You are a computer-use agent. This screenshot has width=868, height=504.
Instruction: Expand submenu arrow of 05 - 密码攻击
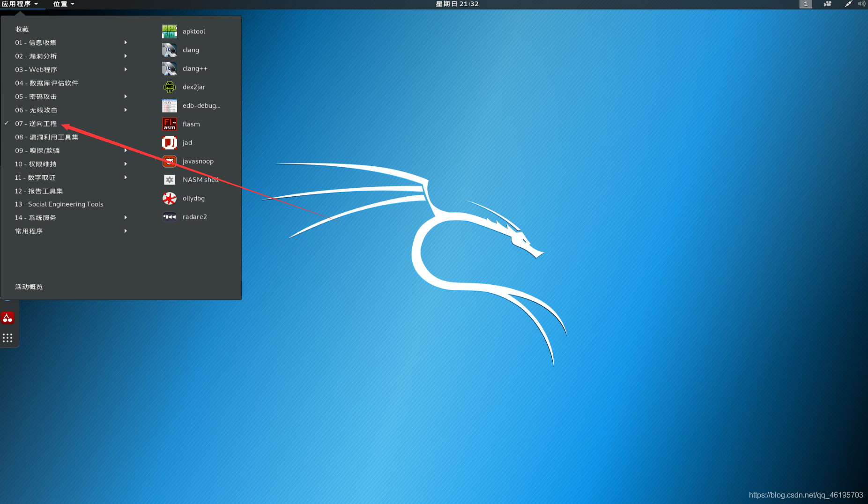point(126,96)
